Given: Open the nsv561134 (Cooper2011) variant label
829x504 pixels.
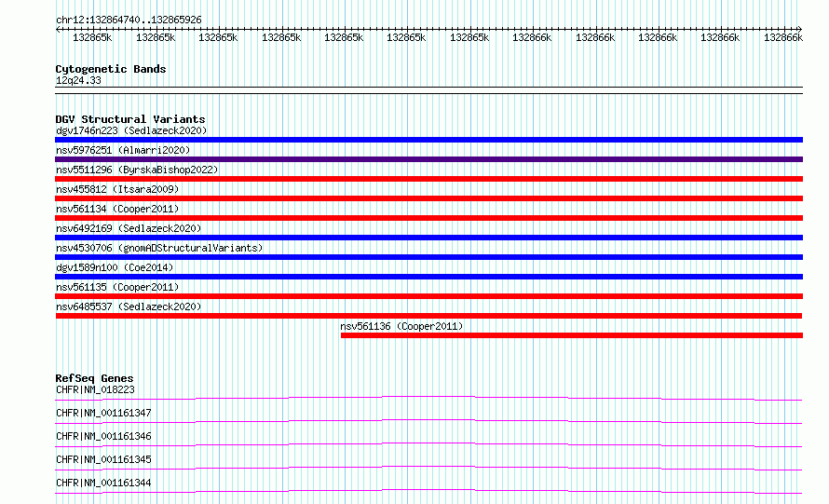Looking at the screenshot, I should click(x=117, y=209).
